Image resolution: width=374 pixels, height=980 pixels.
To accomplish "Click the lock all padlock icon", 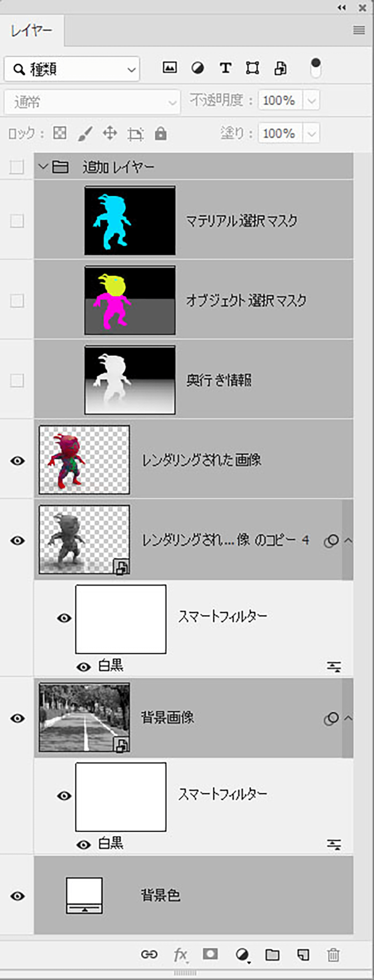I will click(x=160, y=134).
